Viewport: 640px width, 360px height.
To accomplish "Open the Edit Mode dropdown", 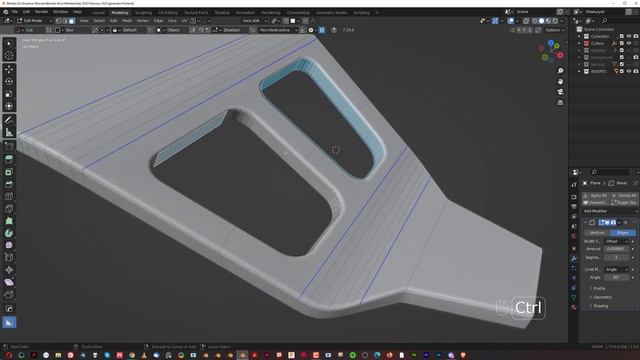I will (x=34, y=21).
